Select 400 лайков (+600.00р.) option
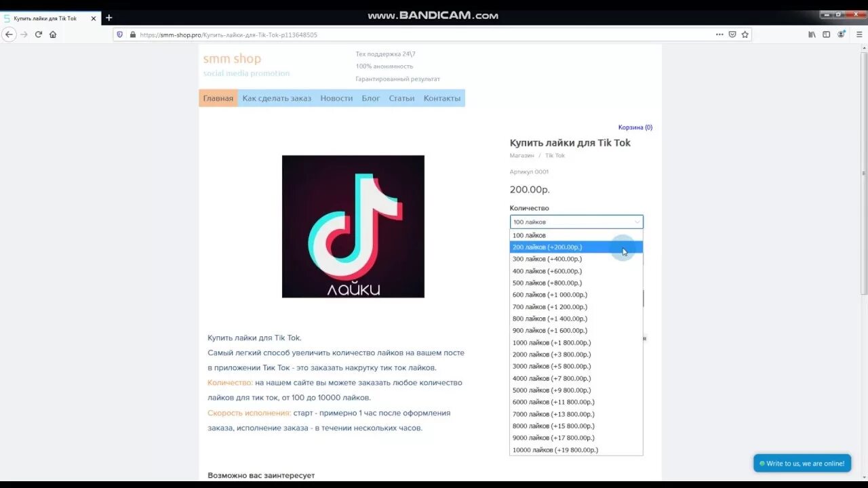The image size is (868, 488). 576,271
